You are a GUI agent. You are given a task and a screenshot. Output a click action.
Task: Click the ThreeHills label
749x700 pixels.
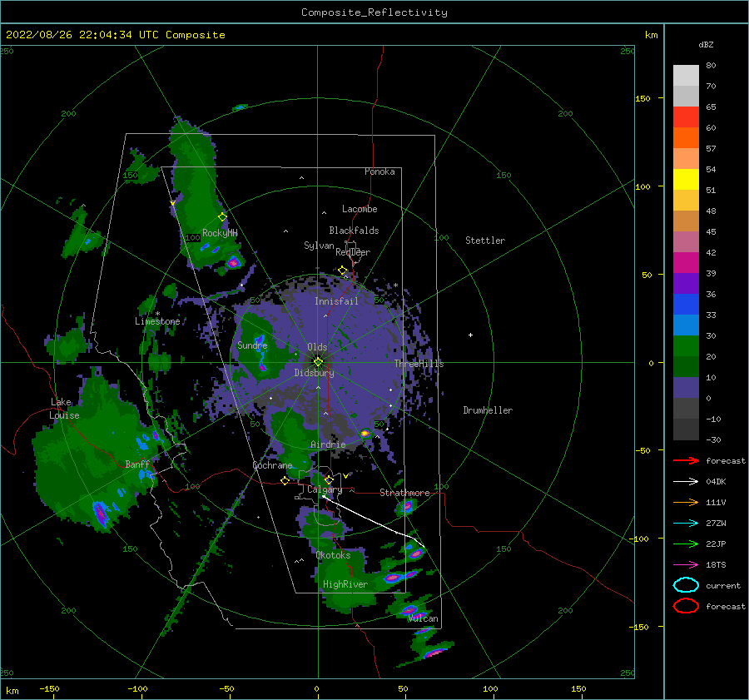pos(419,364)
